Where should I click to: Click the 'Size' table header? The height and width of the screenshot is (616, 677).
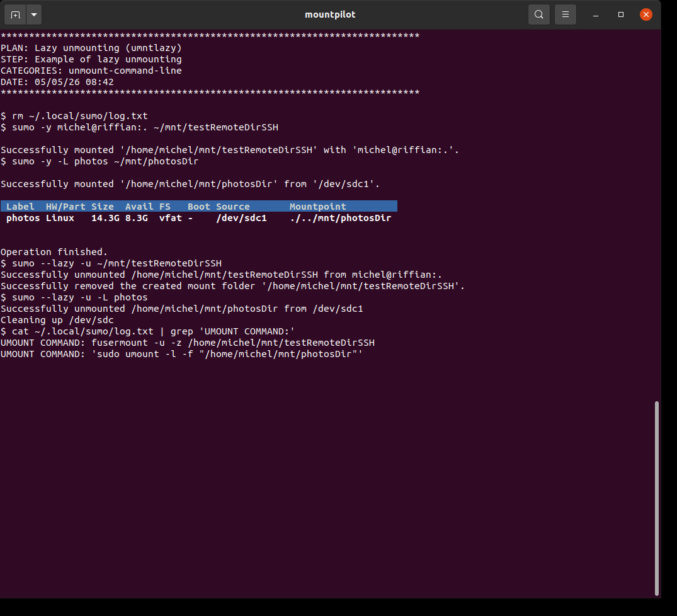pyautogui.click(x=102, y=207)
